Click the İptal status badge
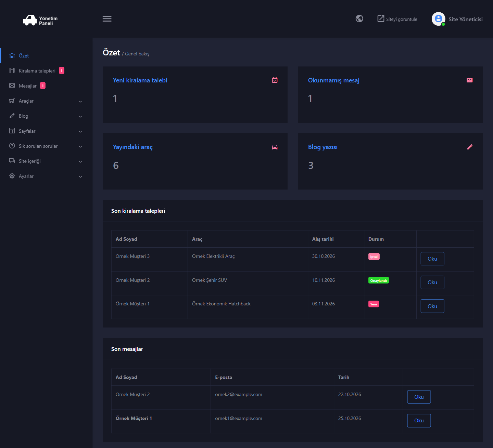493x448 pixels. (x=374, y=256)
